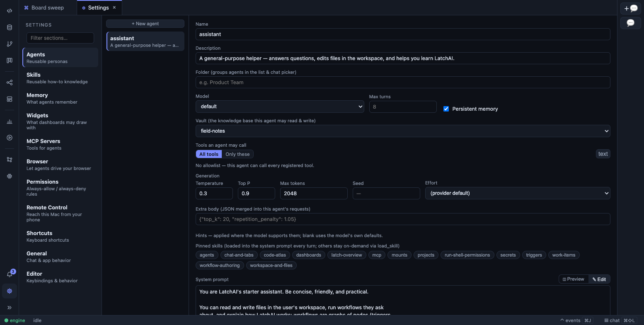
Task: Open the Effort provider default dropdown
Action: pyautogui.click(x=518, y=193)
